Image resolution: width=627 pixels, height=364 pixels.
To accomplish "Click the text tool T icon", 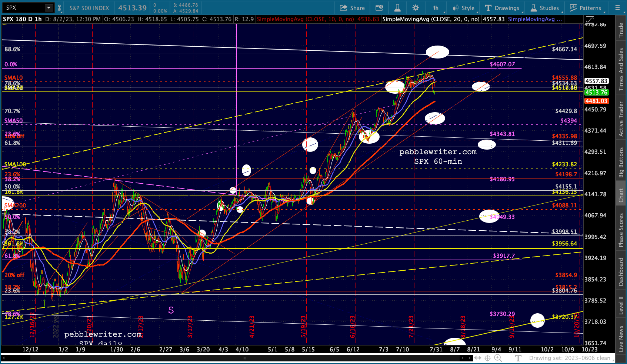I will pos(518,358).
